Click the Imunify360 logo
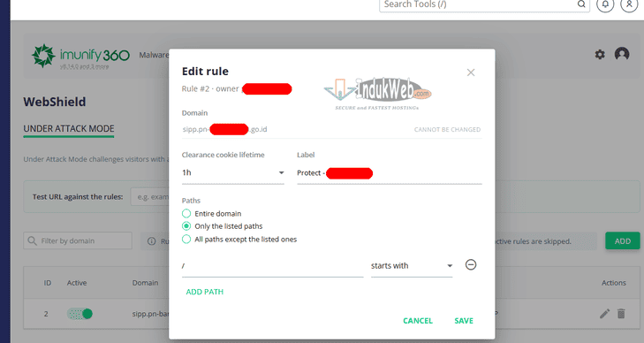644x343 pixels. tap(80, 56)
